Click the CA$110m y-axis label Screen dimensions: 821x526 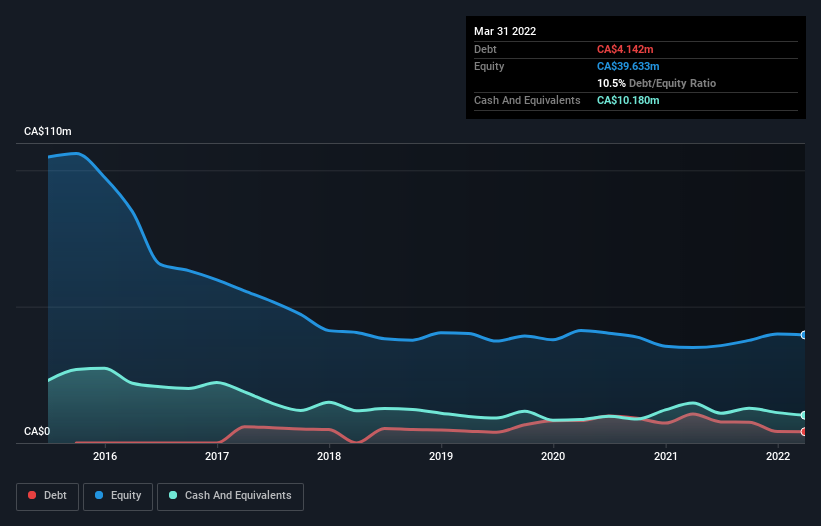[48, 131]
